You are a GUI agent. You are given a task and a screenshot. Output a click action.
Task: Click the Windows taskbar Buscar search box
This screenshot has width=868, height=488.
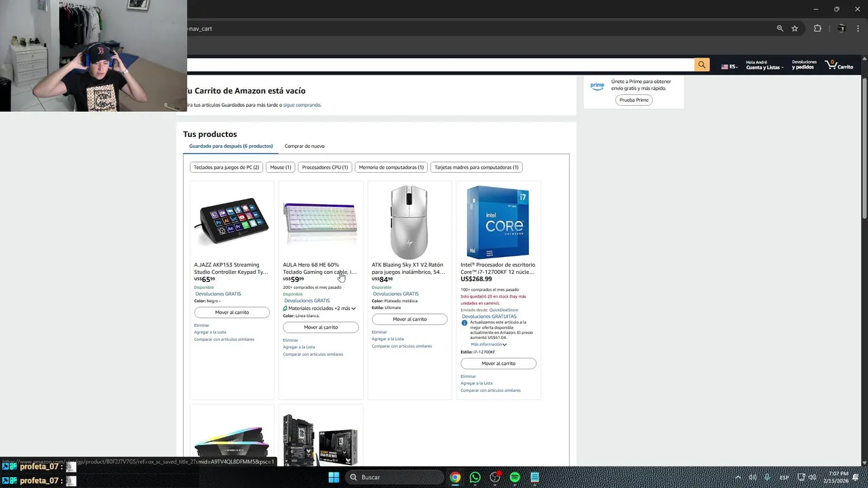393,477
